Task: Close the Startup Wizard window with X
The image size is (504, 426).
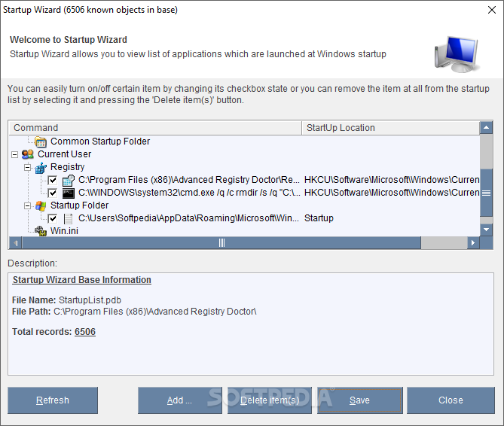Action: [492, 10]
